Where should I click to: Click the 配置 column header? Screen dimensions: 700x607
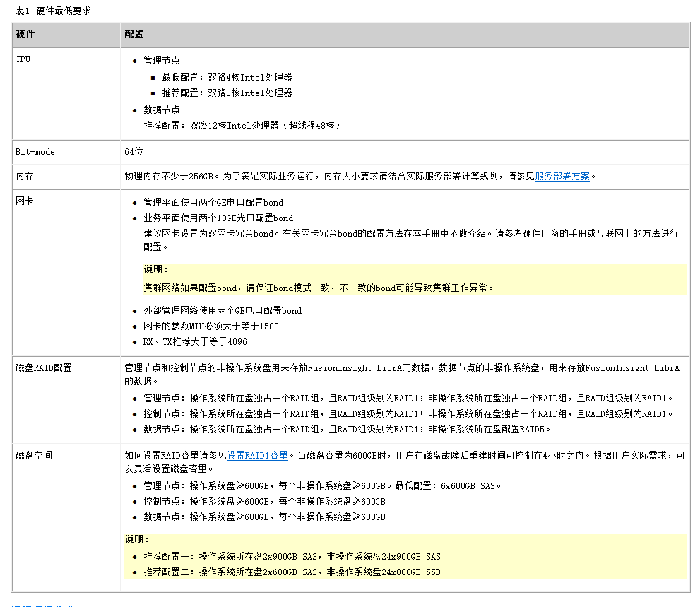[x=134, y=35]
